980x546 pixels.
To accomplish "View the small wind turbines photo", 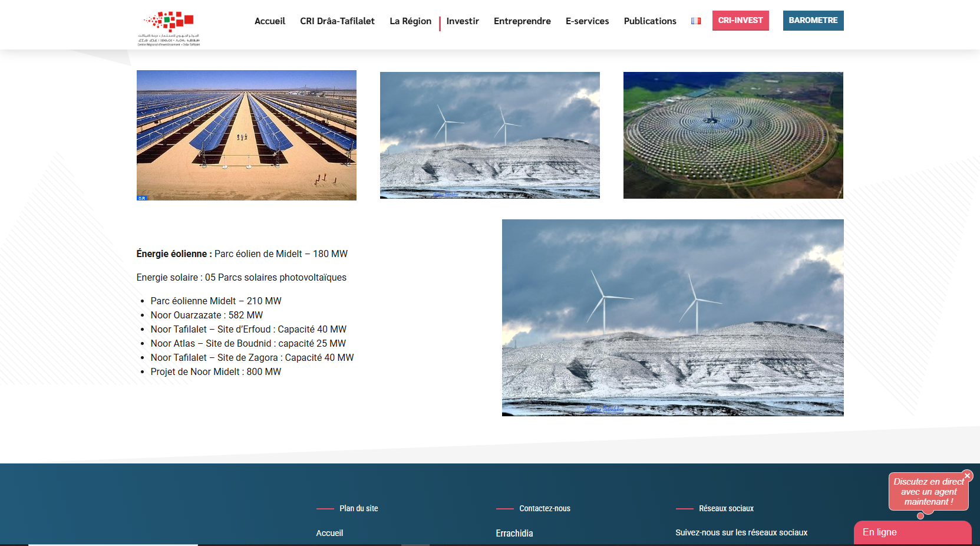I will click(x=490, y=135).
